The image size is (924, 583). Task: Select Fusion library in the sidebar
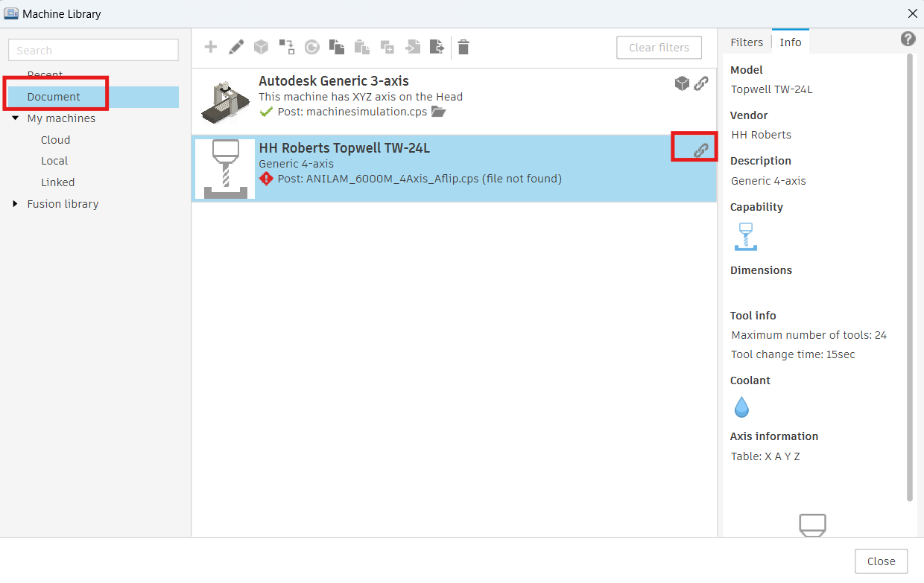63,204
